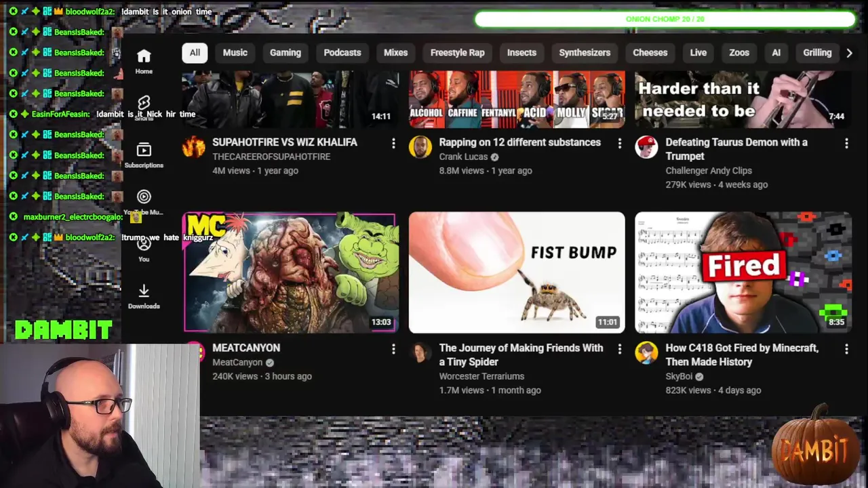Click maxburner2_electrcboogalo chat username

(x=73, y=217)
